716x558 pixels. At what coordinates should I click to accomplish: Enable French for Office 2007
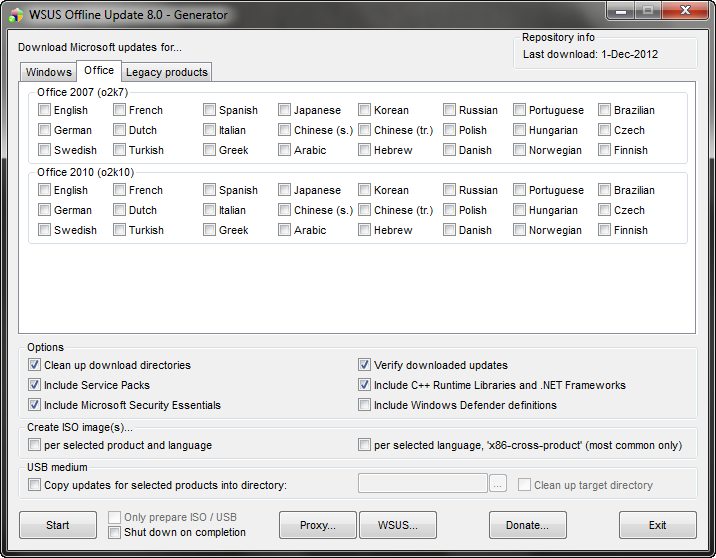(x=119, y=110)
